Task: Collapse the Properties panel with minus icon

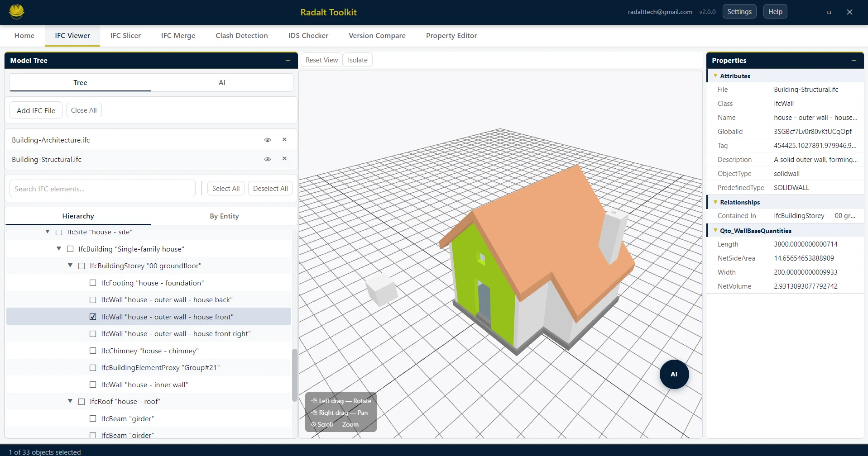Action: [x=854, y=60]
